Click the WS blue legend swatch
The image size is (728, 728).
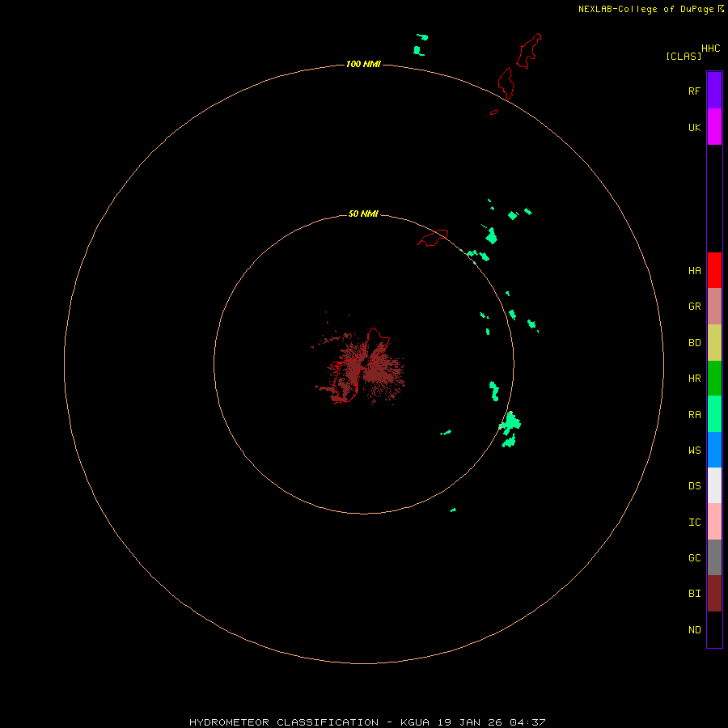click(x=714, y=450)
